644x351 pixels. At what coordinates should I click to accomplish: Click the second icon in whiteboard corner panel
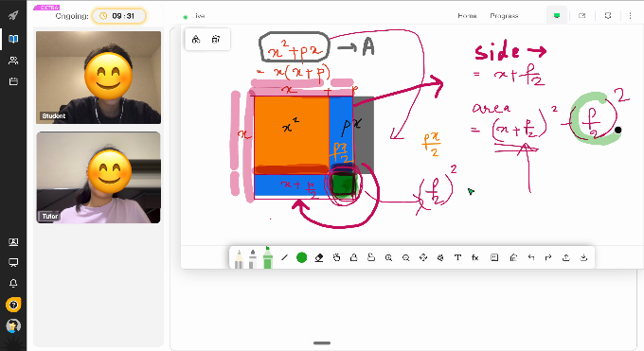pos(216,40)
